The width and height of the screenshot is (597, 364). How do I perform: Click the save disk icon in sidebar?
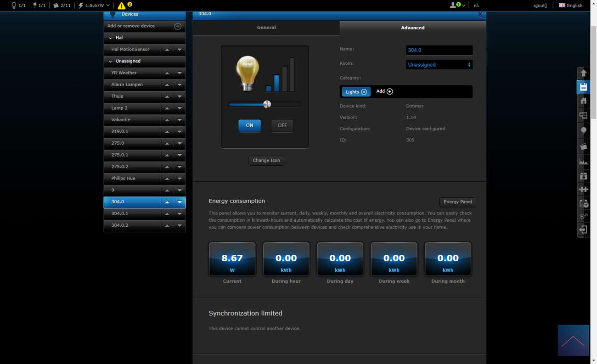(583, 87)
